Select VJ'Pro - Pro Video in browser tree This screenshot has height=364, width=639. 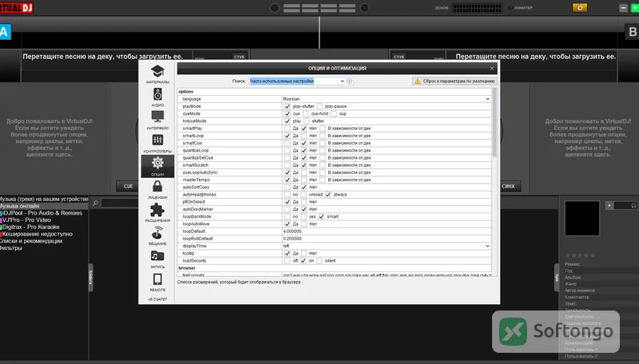pos(26,220)
